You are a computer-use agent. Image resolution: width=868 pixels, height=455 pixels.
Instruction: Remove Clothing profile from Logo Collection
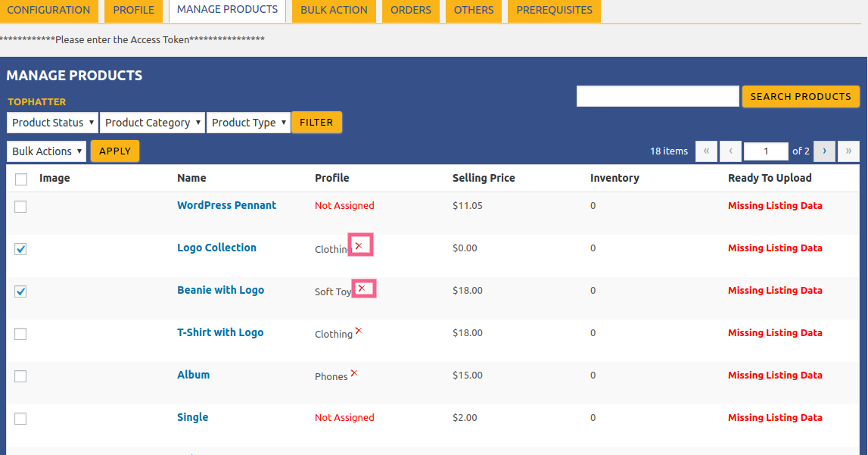tap(359, 246)
